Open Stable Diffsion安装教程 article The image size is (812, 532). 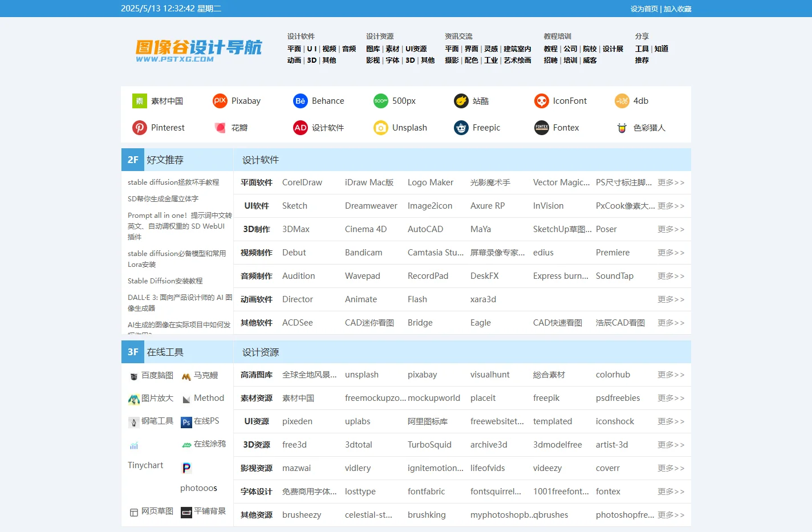pyautogui.click(x=165, y=281)
